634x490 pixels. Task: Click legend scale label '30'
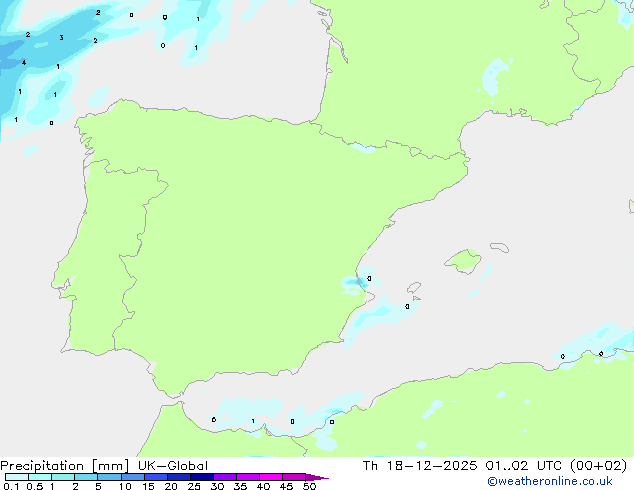217,486
